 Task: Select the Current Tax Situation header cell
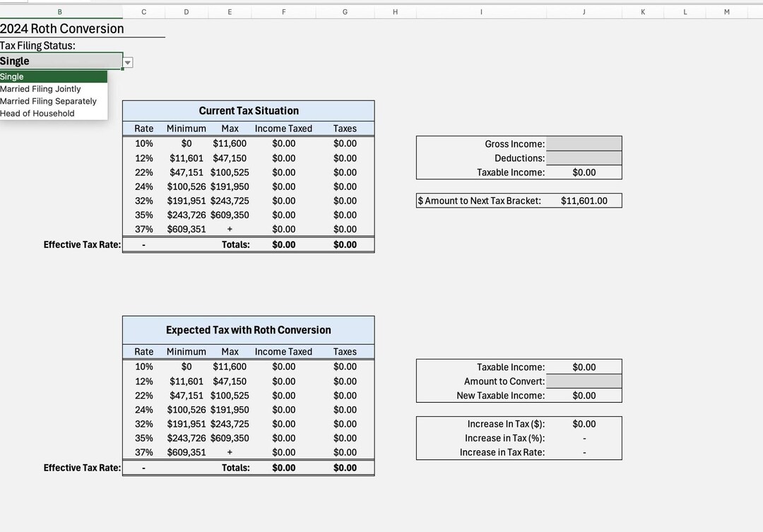tap(248, 110)
